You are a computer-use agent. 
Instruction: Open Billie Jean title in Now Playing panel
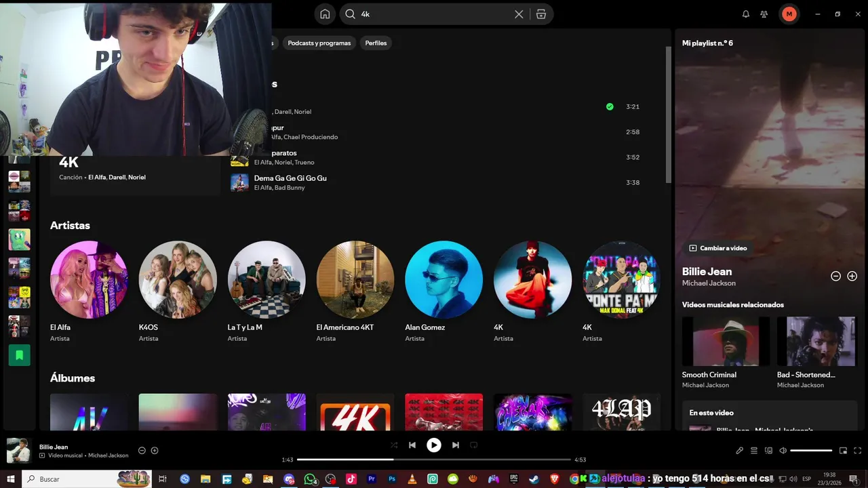[707, 271]
